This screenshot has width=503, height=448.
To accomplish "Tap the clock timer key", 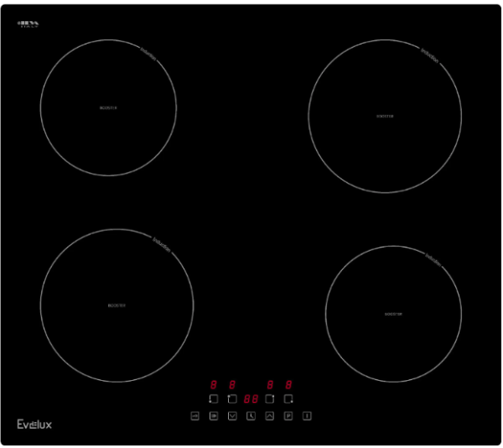I will click(x=251, y=415).
